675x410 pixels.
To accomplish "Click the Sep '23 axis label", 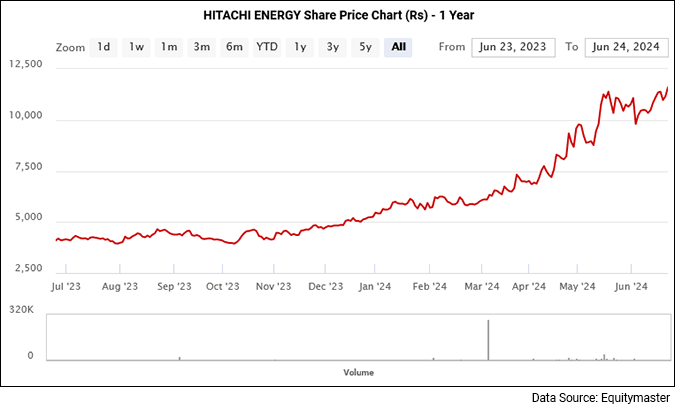I will point(174,286).
